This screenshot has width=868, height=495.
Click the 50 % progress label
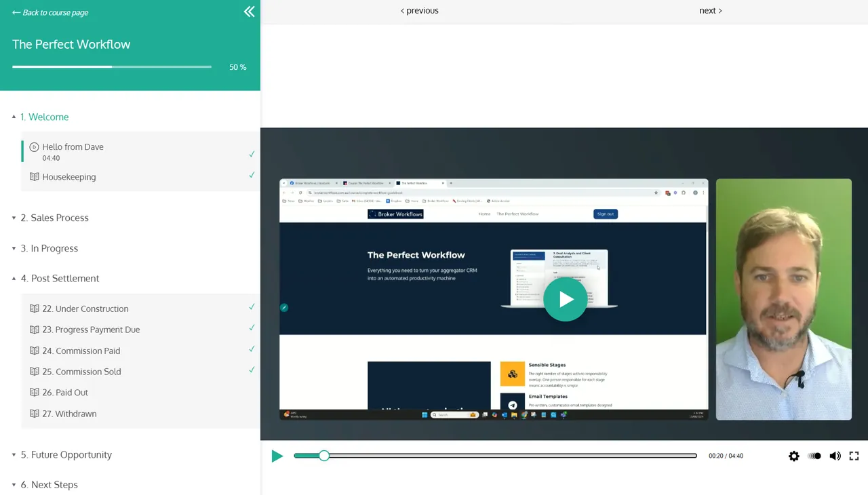238,67
